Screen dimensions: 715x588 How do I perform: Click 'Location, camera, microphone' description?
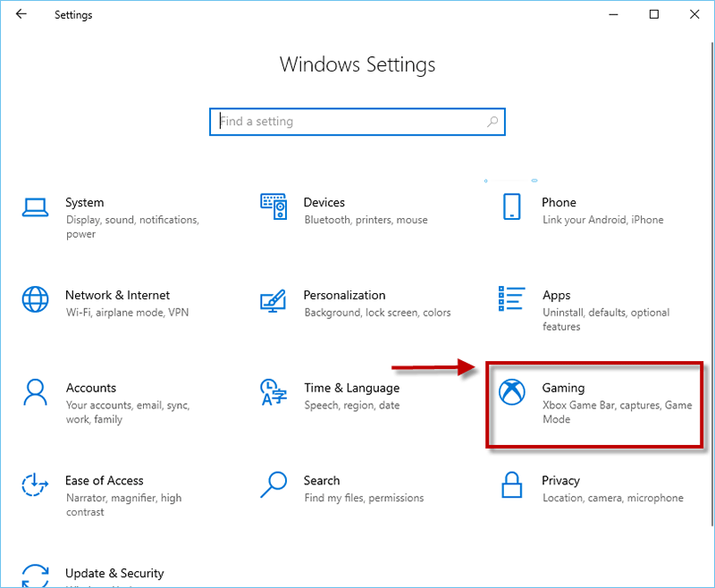tap(613, 499)
